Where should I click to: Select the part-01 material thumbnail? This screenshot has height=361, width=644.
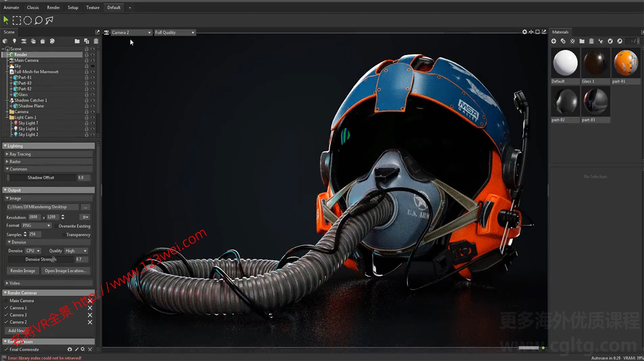coord(626,63)
